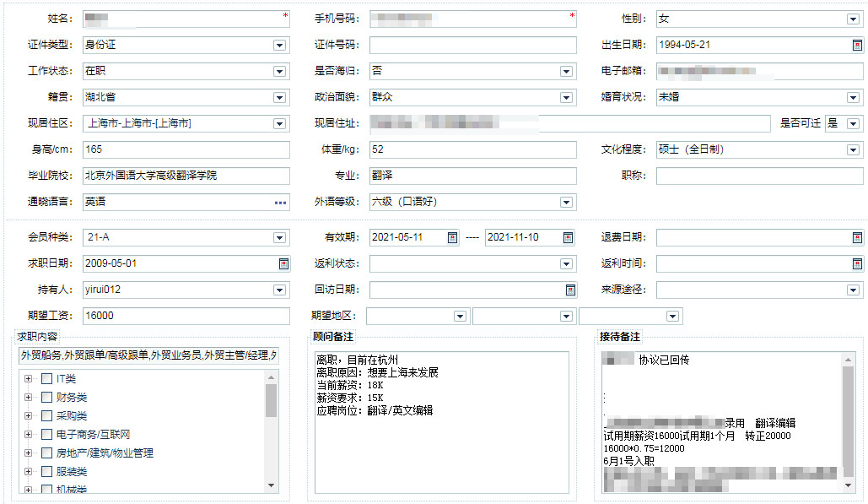Open the 是否海归 dropdown
This screenshot has width=868, height=504.
[x=566, y=72]
